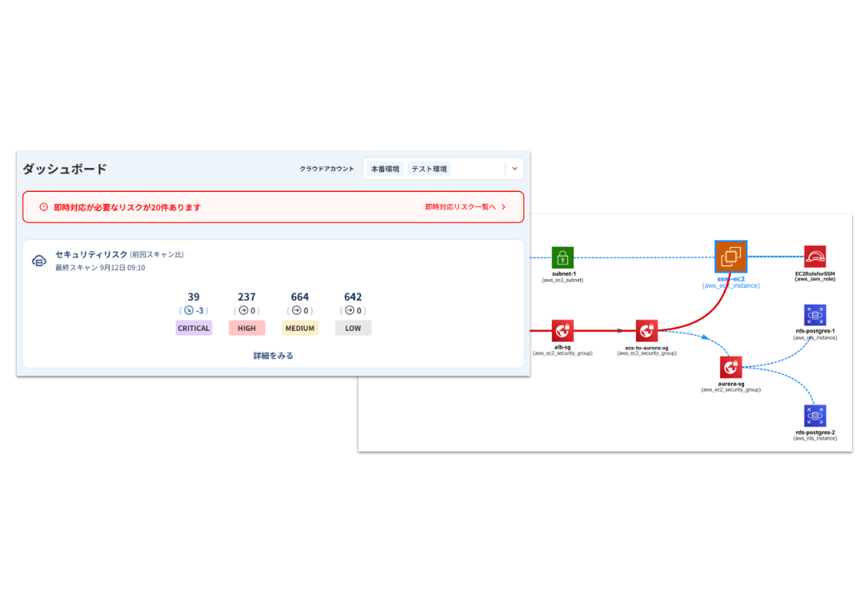
Task: Click the medium count 664
Action: 300,297
